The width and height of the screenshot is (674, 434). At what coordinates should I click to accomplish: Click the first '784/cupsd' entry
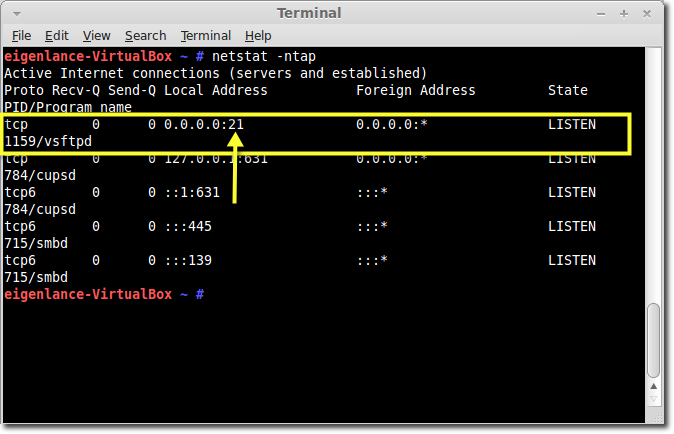tap(40, 175)
